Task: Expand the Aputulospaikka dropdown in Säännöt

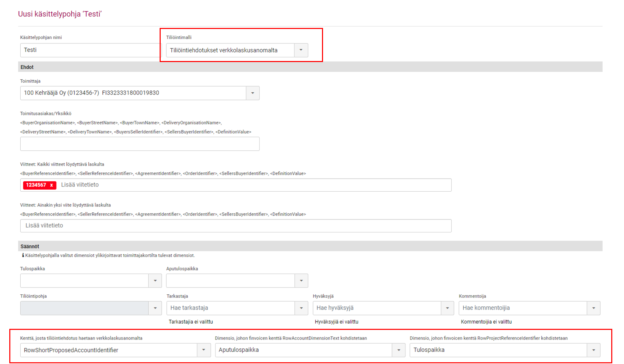Action: pyautogui.click(x=301, y=281)
